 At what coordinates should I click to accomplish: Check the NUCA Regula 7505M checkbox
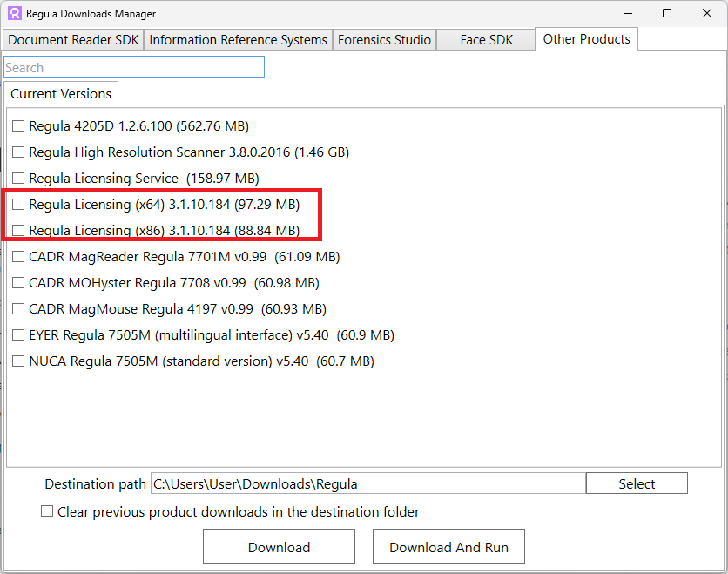(18, 361)
